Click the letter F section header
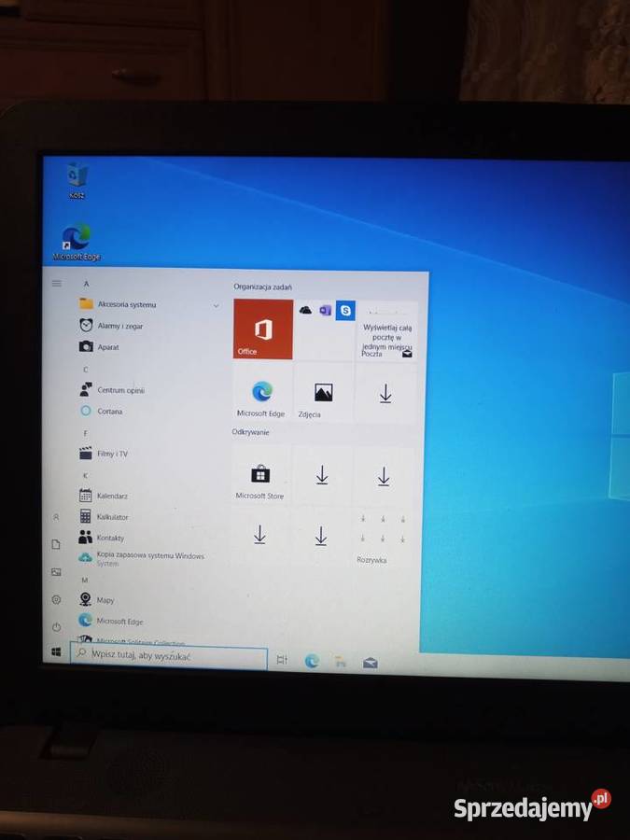This screenshot has width=630, height=840. (x=86, y=433)
